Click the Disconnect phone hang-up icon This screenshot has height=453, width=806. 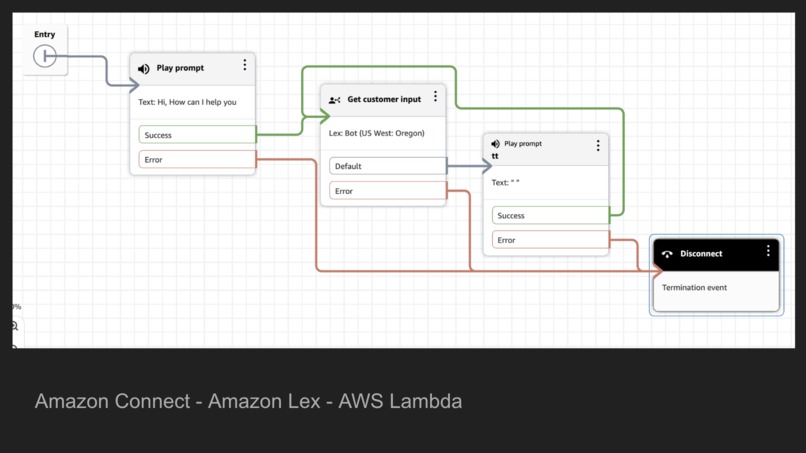[x=667, y=254]
